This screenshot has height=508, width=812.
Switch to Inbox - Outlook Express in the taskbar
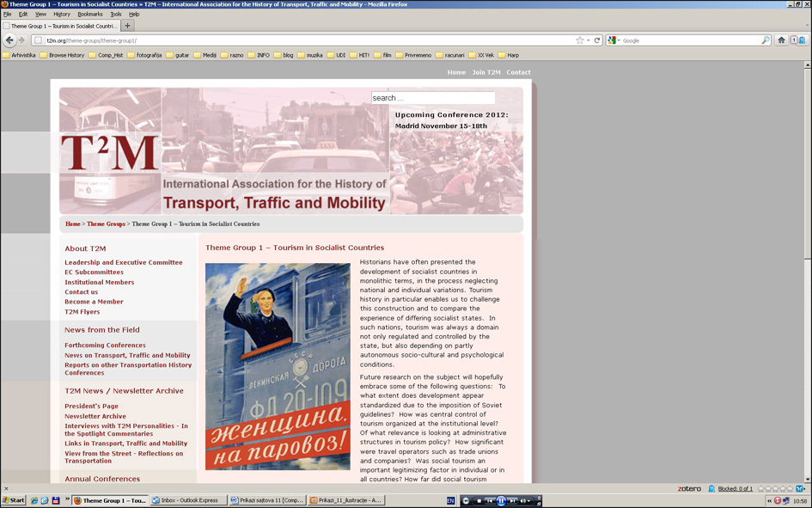coord(189,500)
